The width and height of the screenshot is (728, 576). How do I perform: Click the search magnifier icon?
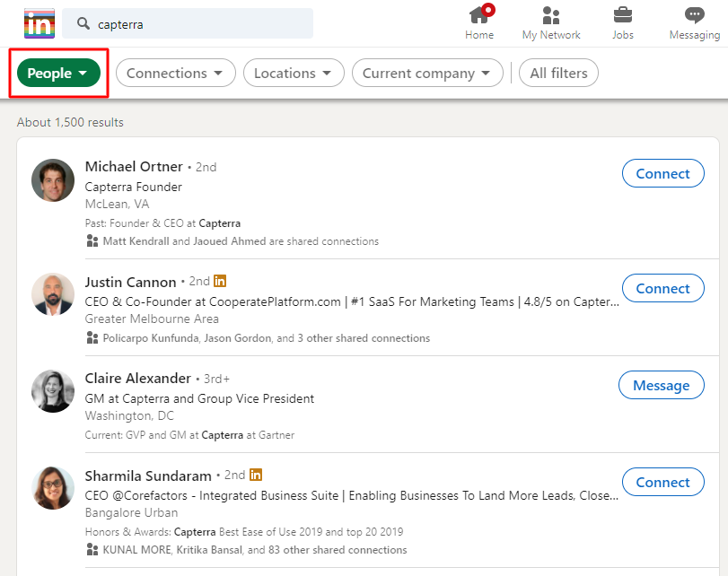tap(83, 23)
